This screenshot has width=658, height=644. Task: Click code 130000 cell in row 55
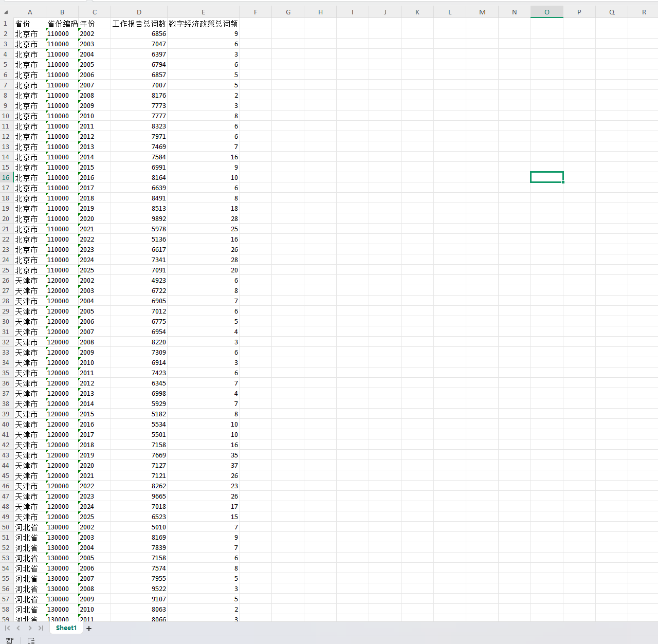pyautogui.click(x=62, y=578)
